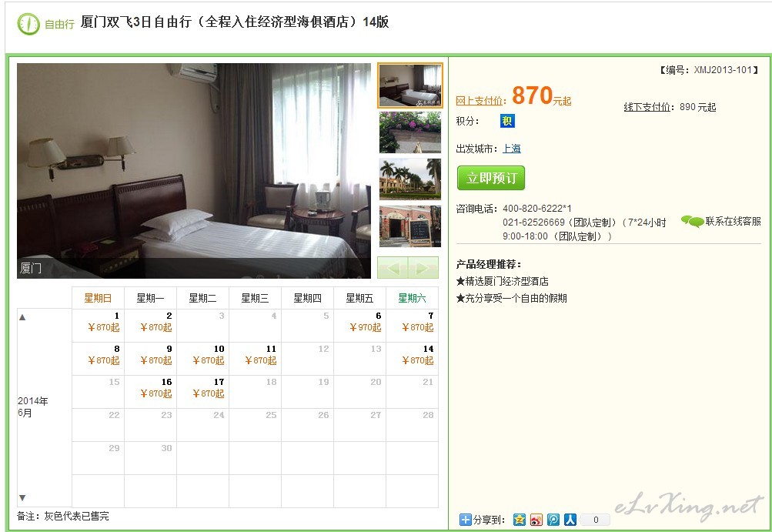
Task: Go to the previous month with the up triangle
Action: 22,317
